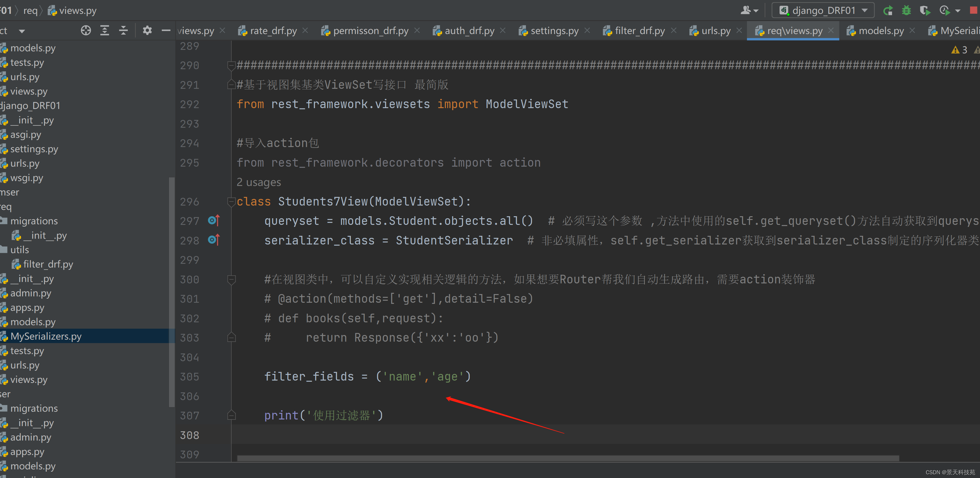Close the permisson_drf.py tab

[x=417, y=31]
